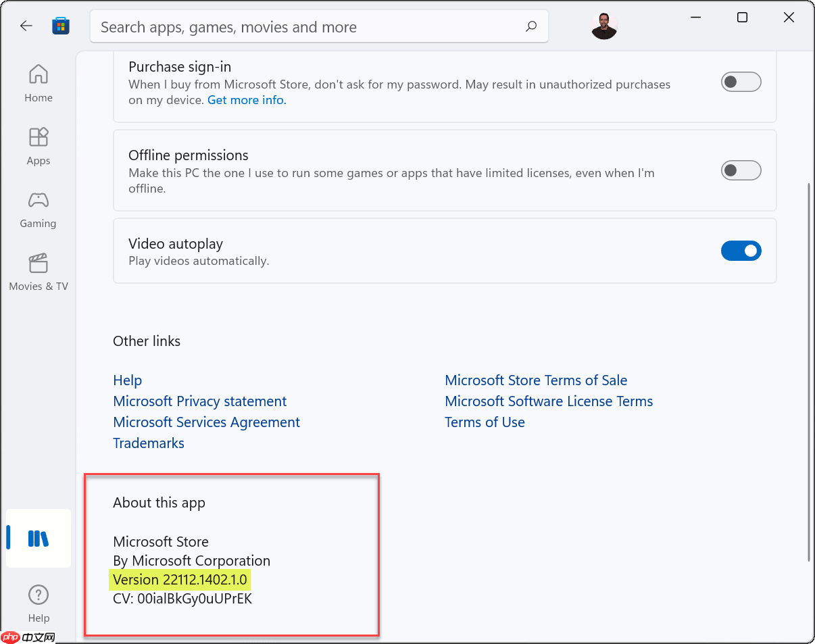Viewport: 815px width, 644px height.
Task: Click the By Microsoft Corporation text
Action: 192,561
